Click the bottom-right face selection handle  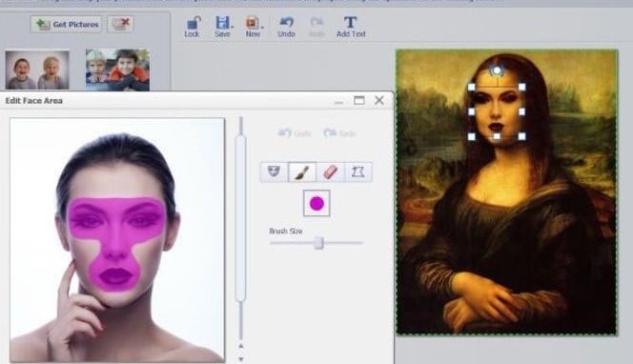coord(522,137)
